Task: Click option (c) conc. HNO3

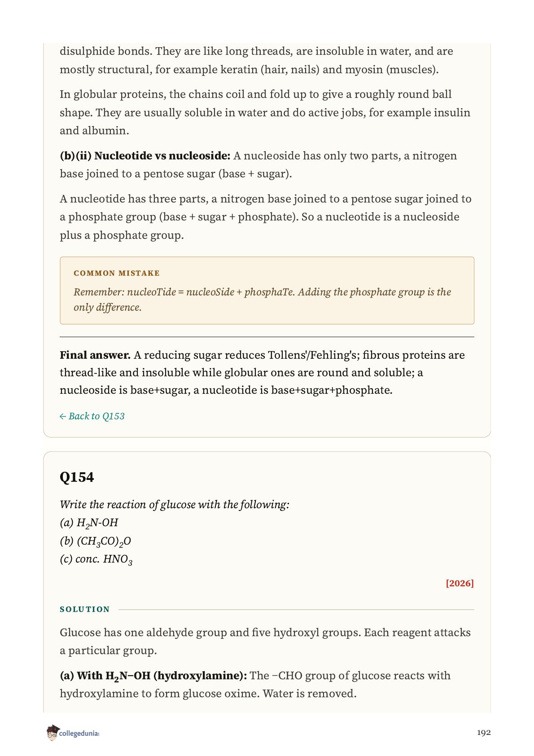Action: (96, 560)
